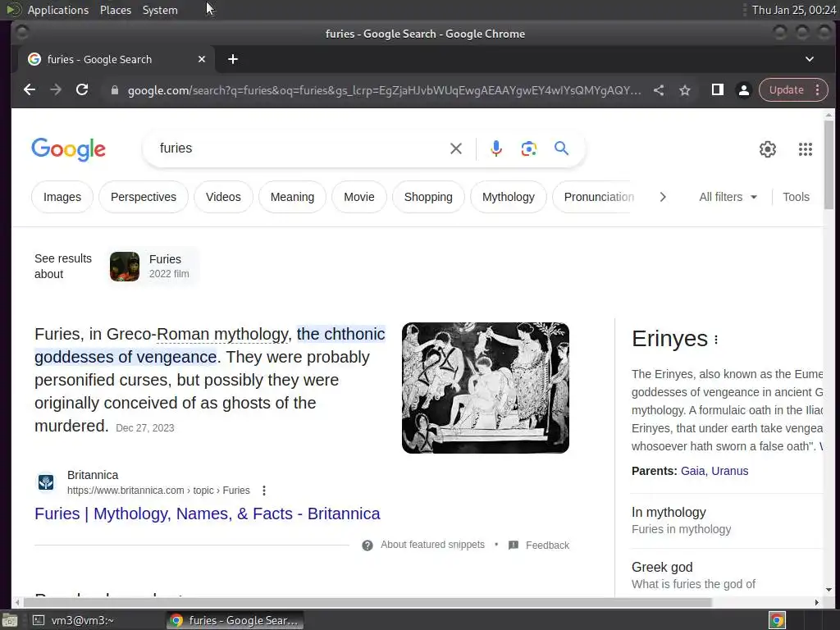Go back to the previous page
This screenshot has width=840, height=630.
click(x=30, y=90)
